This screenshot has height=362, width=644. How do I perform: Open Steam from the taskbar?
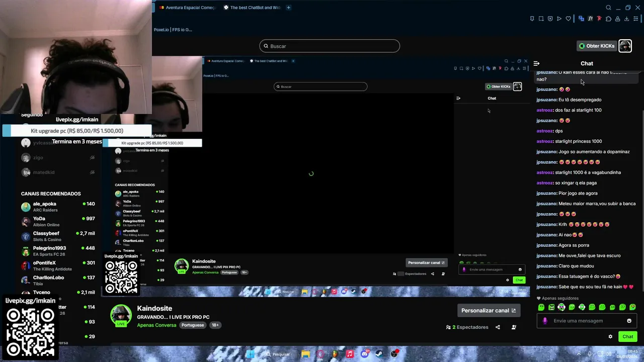point(379,354)
